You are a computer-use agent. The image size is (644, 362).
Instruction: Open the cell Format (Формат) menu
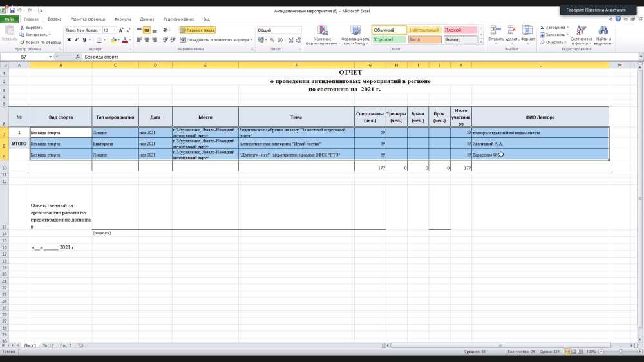tap(528, 35)
